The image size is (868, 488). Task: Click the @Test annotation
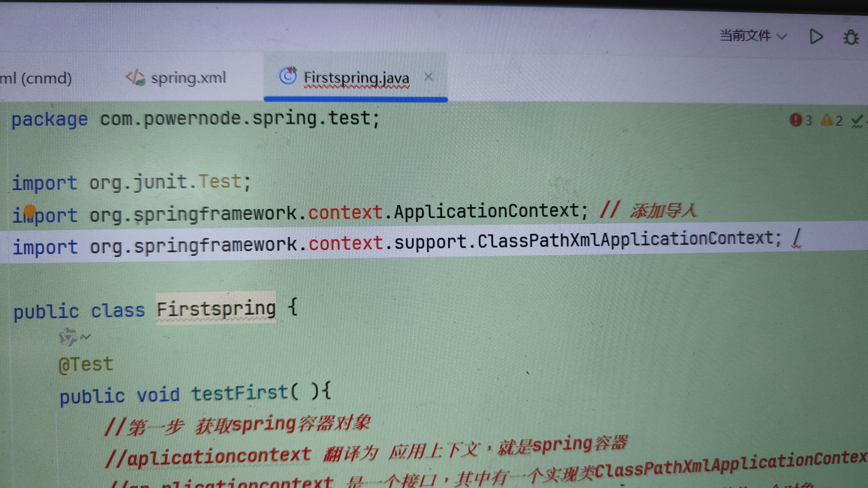pos(86,364)
